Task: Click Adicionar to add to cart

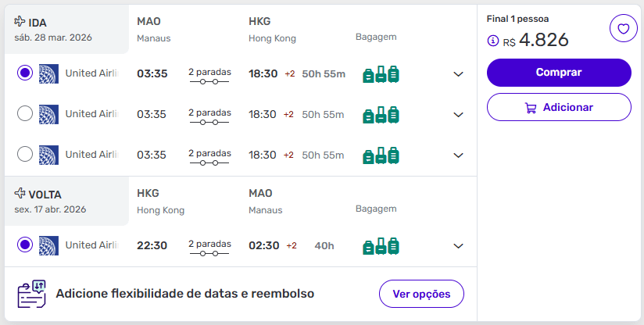Action: click(x=559, y=107)
